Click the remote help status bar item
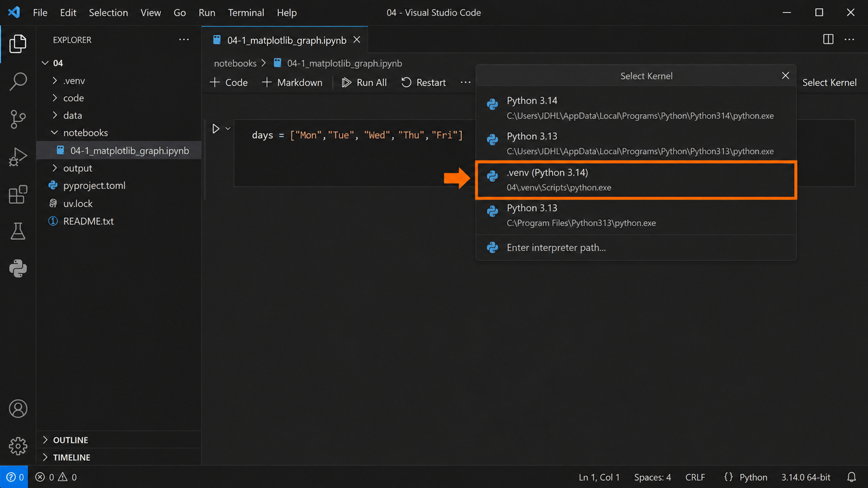Viewport: 868px width, 488px height. click(14, 477)
